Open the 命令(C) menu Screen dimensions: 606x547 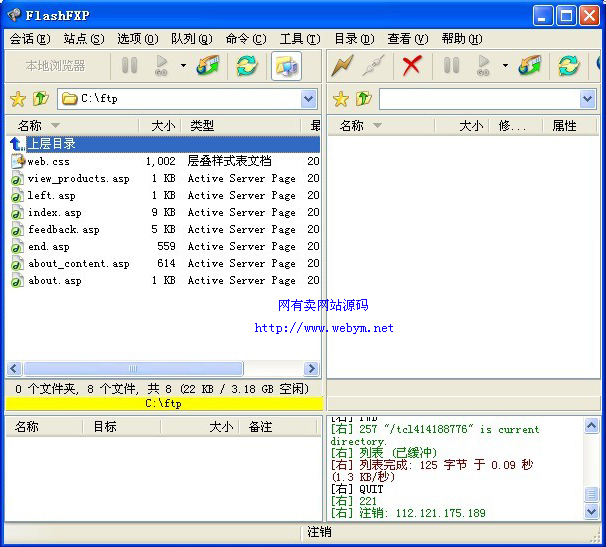point(246,39)
